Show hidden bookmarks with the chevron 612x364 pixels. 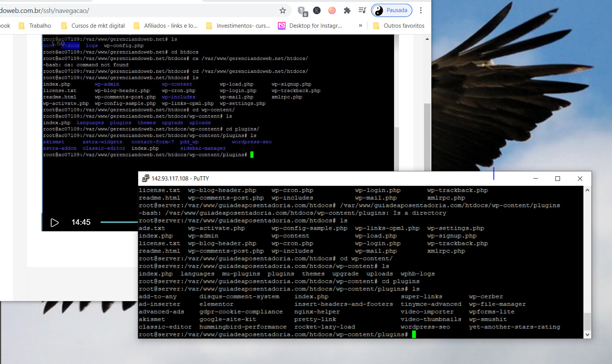click(360, 26)
